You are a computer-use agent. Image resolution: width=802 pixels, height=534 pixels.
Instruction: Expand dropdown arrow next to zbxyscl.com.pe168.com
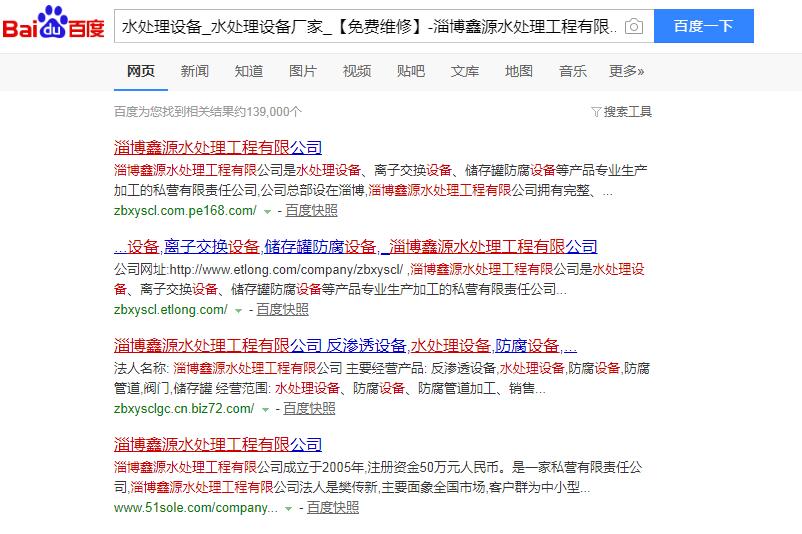click(x=267, y=212)
